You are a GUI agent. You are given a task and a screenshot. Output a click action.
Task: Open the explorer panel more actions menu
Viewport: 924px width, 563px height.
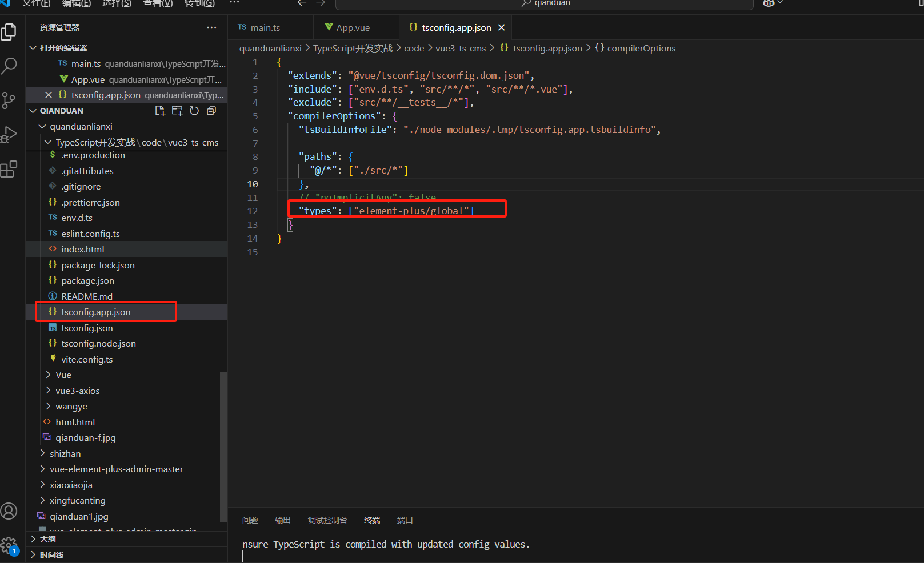(x=211, y=27)
